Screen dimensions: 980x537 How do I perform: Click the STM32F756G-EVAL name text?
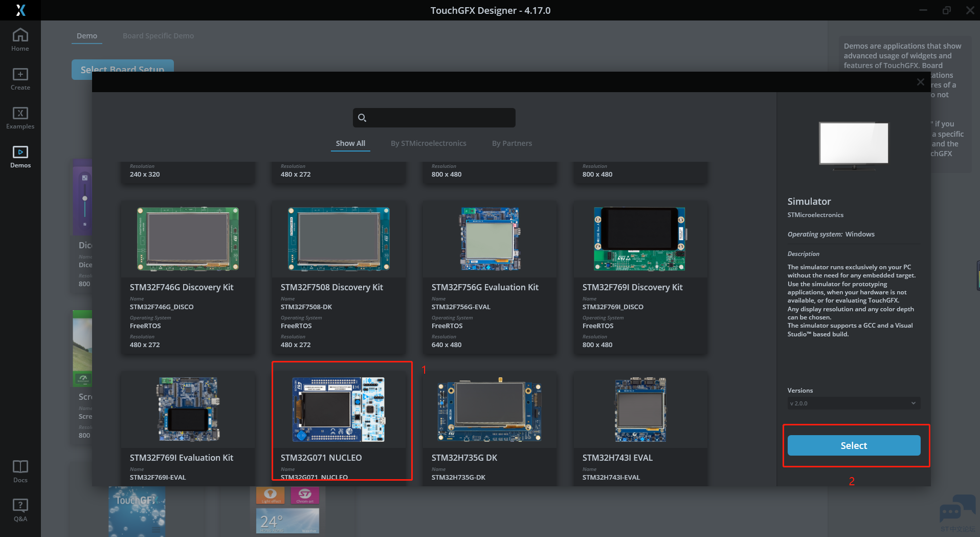(461, 307)
